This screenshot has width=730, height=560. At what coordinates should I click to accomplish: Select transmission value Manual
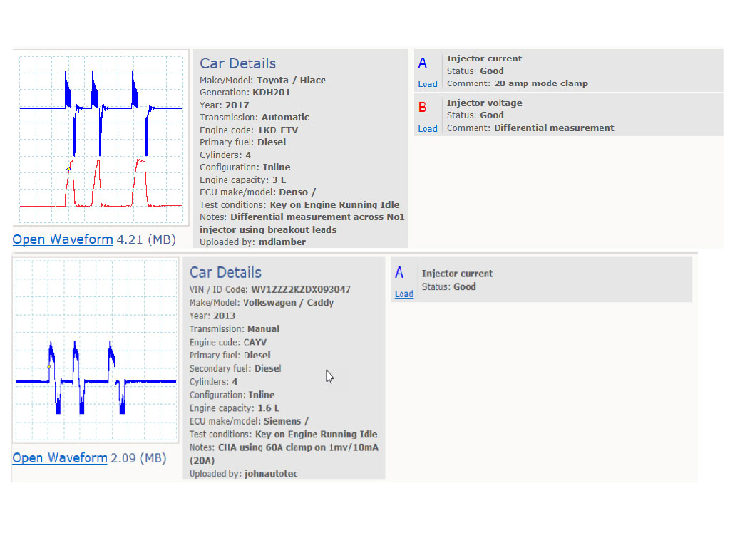[263, 329]
